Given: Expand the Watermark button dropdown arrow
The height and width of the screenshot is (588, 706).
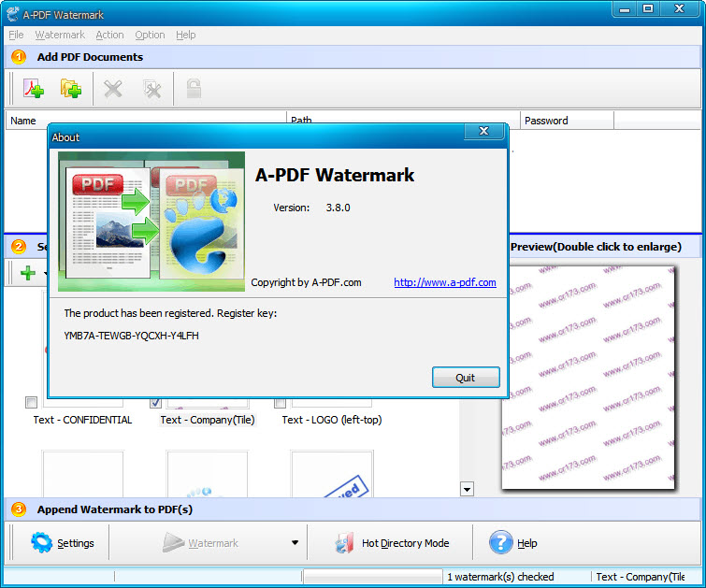Looking at the screenshot, I should point(295,542).
